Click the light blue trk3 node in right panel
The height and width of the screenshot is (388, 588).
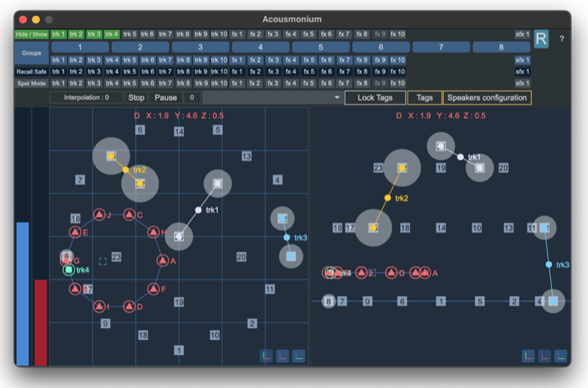(548, 264)
